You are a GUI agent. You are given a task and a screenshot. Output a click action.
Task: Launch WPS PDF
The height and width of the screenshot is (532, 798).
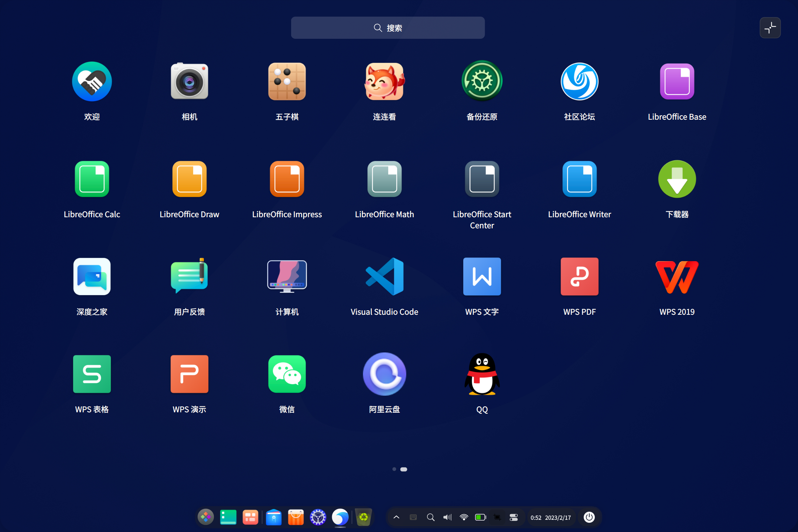(579, 276)
